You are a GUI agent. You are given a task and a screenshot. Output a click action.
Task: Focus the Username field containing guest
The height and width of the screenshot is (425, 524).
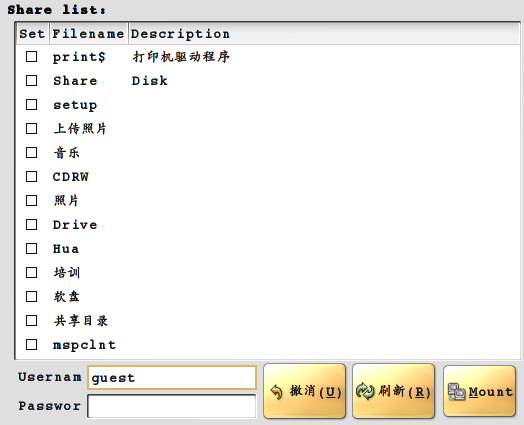(x=172, y=378)
